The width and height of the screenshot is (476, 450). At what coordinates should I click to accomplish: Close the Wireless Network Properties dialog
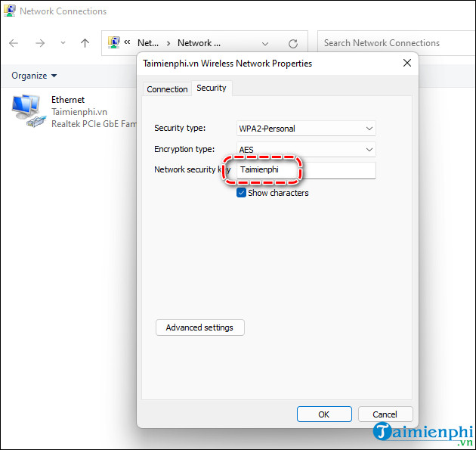[407, 63]
